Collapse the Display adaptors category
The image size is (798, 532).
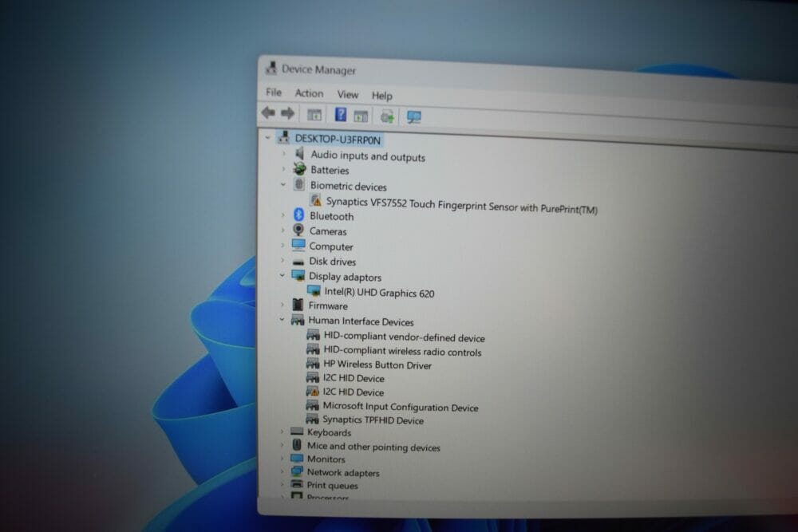pos(282,275)
